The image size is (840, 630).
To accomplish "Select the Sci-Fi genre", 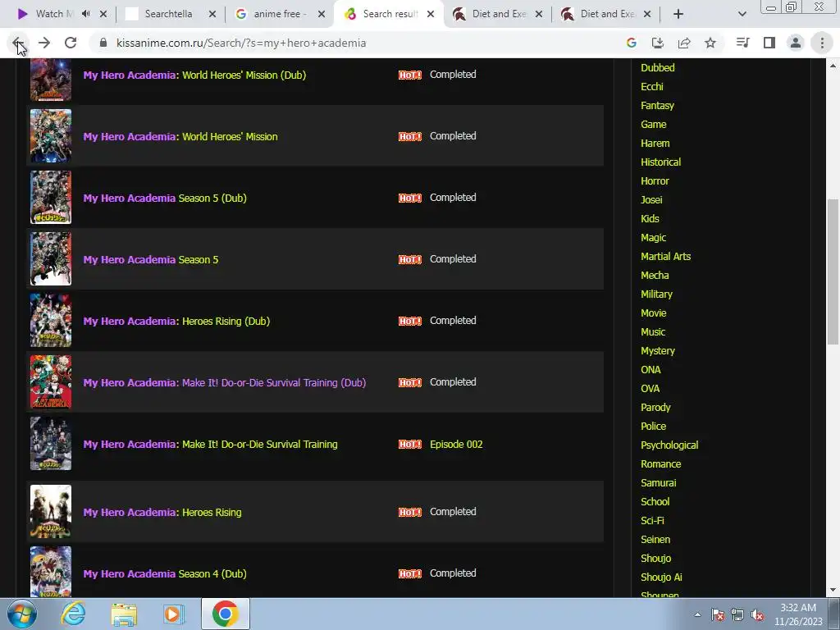I will tap(652, 521).
